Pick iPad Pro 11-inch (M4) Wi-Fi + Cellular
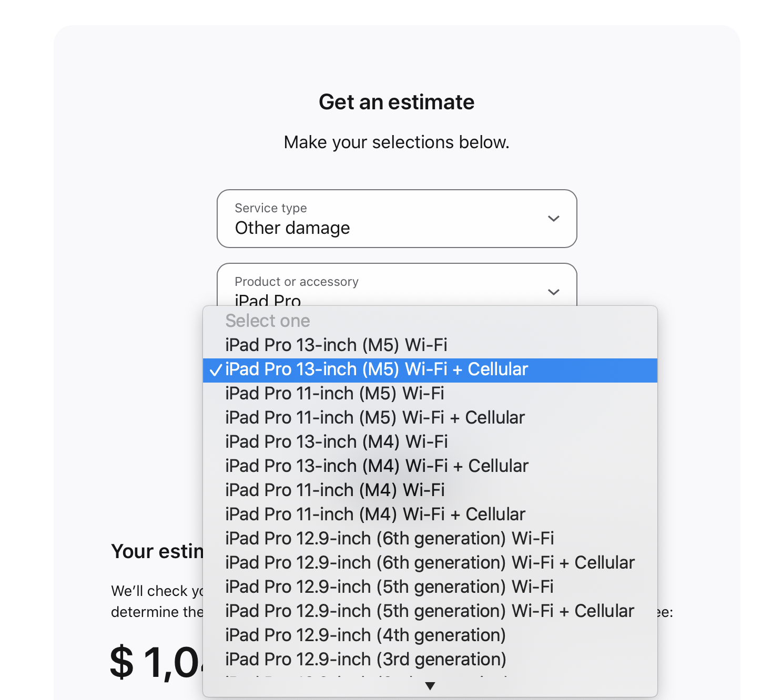The height and width of the screenshot is (700, 772). click(x=375, y=514)
